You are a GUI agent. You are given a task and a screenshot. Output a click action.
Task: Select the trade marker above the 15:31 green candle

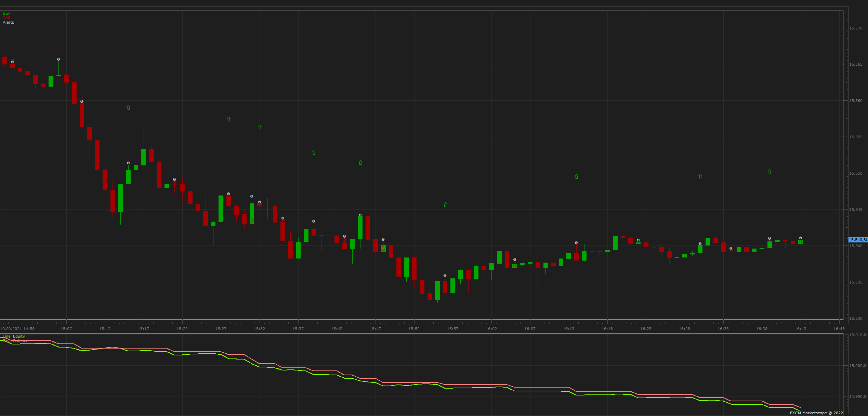click(x=252, y=196)
